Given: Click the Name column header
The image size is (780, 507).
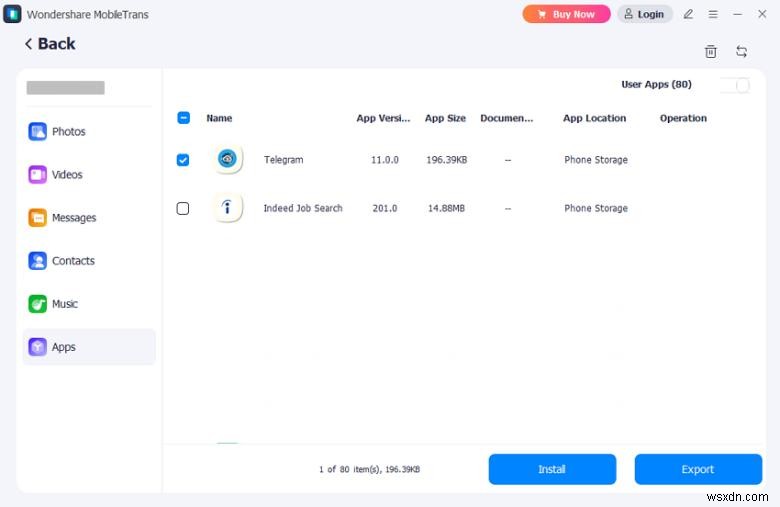Looking at the screenshot, I should point(219,118).
